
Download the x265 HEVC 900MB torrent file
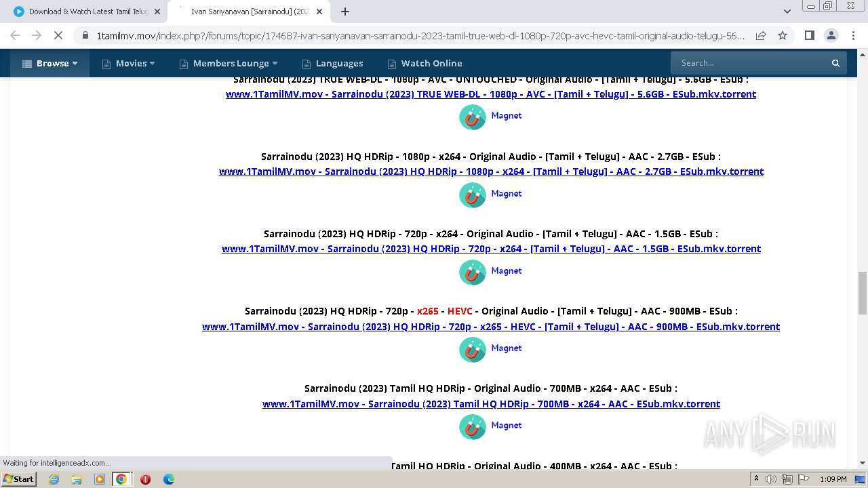click(x=491, y=327)
